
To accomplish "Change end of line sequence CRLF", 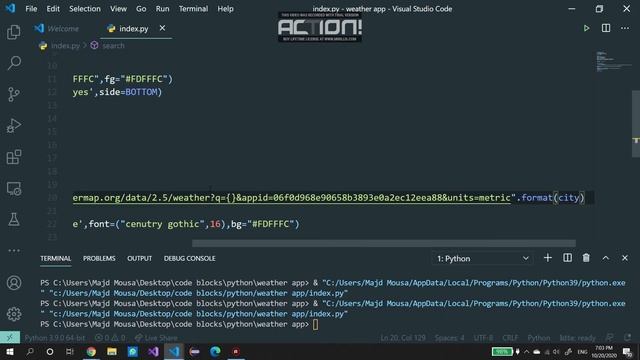I will (x=510, y=338).
